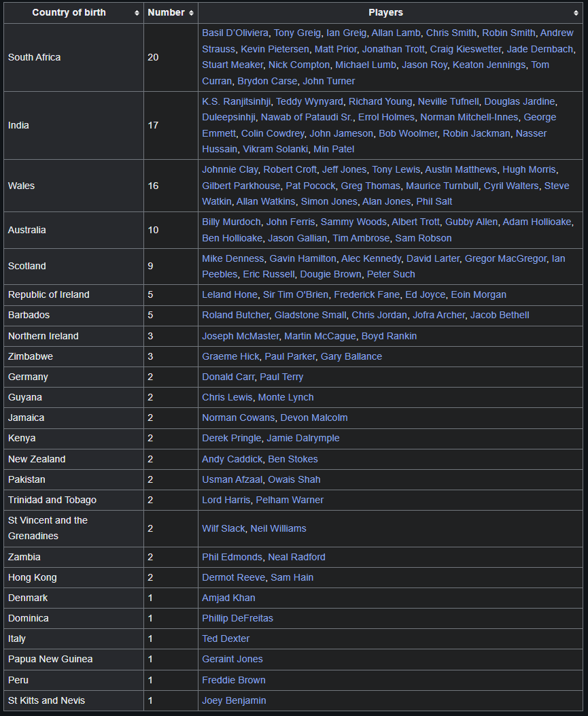
Task: Open Colin Cowdrey link
Action: [x=273, y=133]
